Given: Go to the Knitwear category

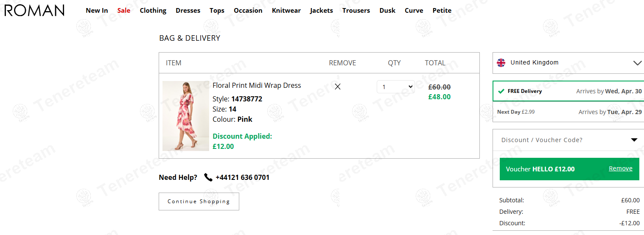Looking at the screenshot, I should tap(286, 11).
